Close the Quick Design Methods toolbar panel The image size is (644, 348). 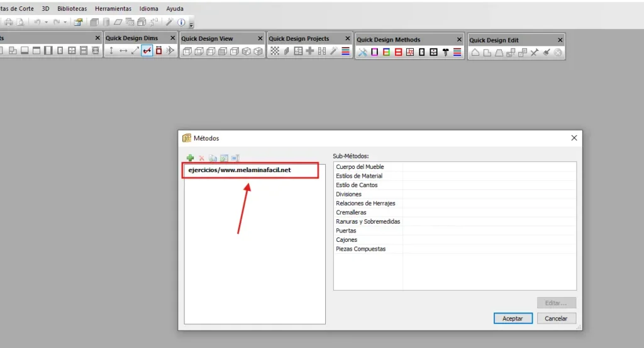point(458,39)
